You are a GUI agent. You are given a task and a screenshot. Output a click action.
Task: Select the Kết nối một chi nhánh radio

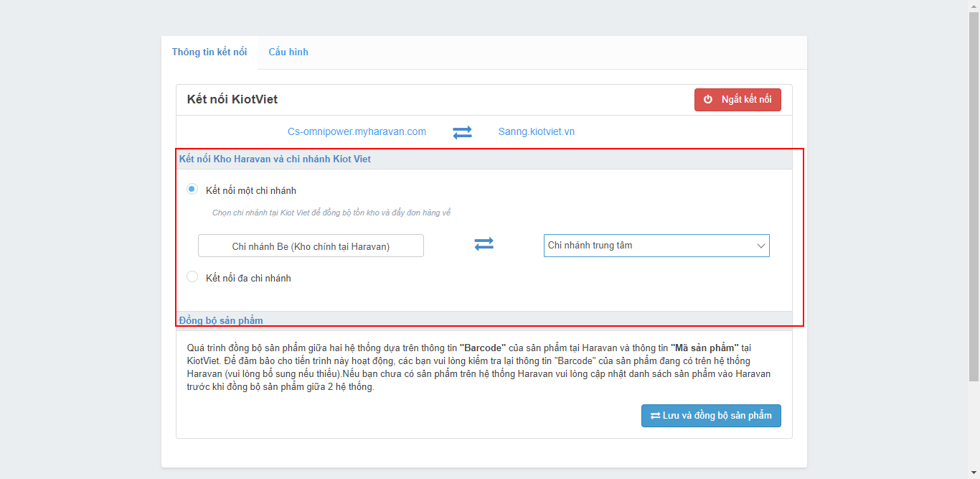point(192,190)
